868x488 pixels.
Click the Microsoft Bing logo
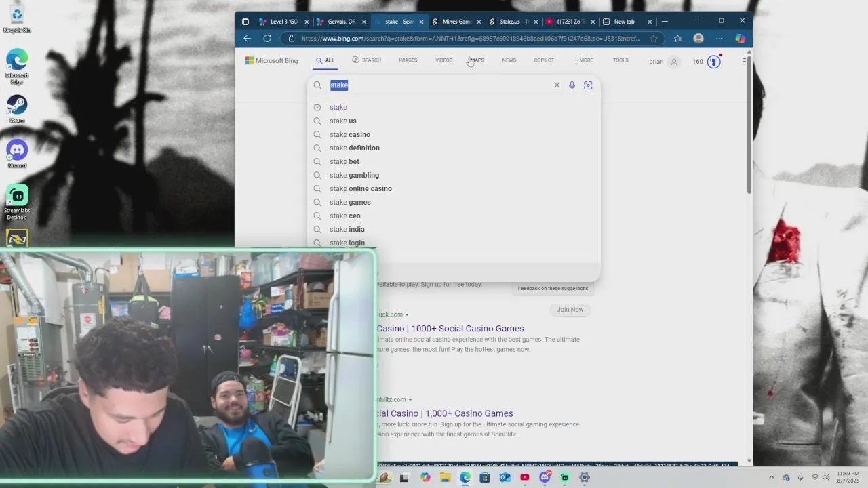point(271,60)
